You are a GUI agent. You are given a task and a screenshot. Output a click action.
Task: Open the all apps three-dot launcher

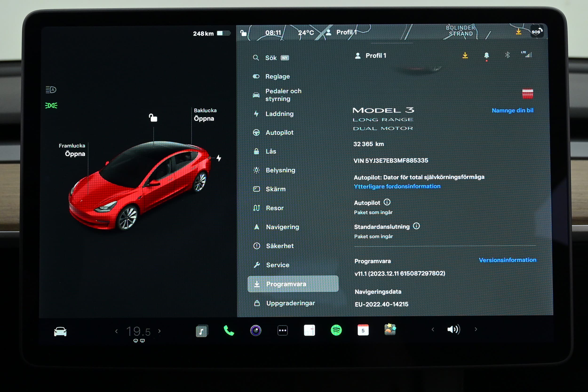point(282,330)
